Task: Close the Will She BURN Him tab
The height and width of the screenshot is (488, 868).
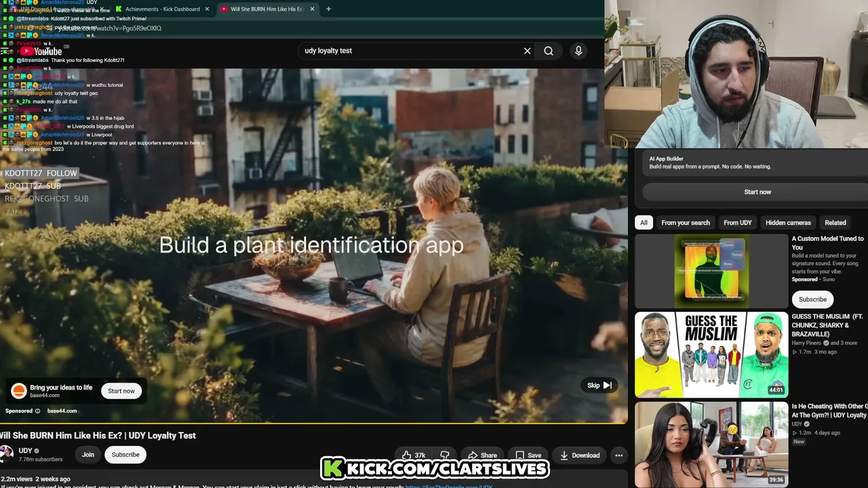Action: [x=313, y=9]
